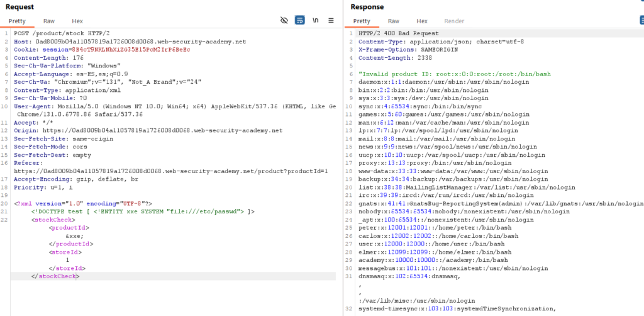Switch Request view to Hex tab
Image resolution: width=644 pixels, height=316 pixels.
pos(77,21)
